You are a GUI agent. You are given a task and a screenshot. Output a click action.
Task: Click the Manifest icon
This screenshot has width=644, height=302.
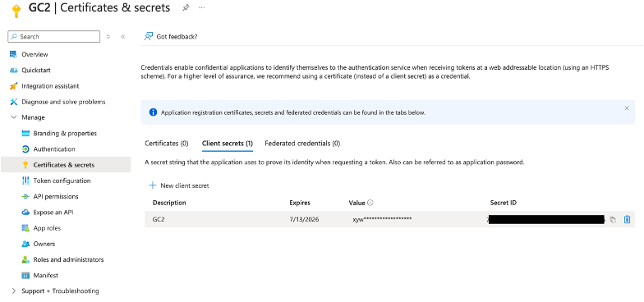pyautogui.click(x=25, y=276)
